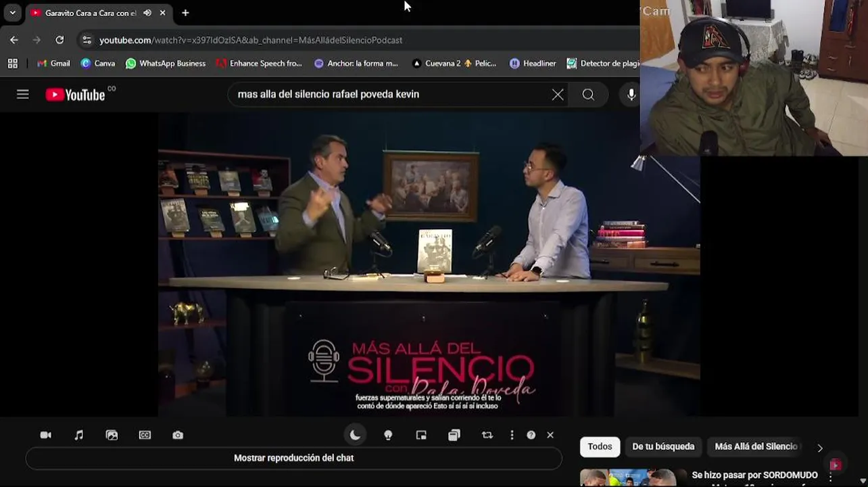This screenshot has height=487, width=868.
Task: Go forward with the browser arrow
Action: click(37, 40)
